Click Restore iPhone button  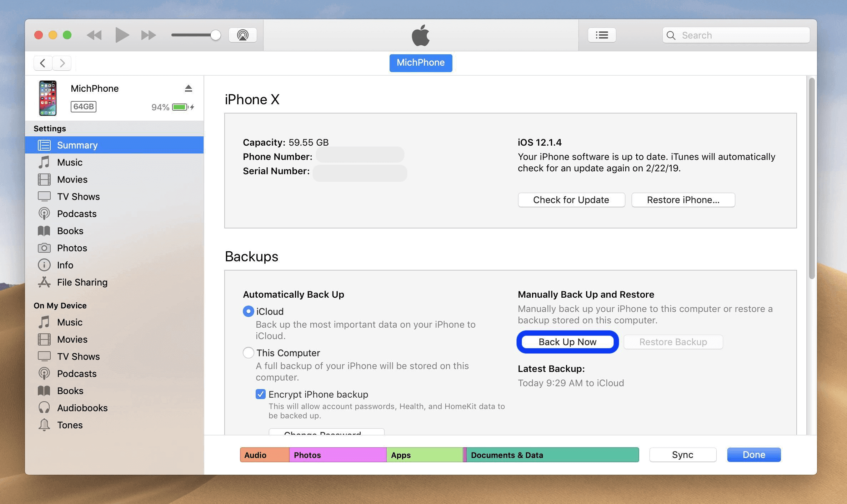pyautogui.click(x=683, y=199)
